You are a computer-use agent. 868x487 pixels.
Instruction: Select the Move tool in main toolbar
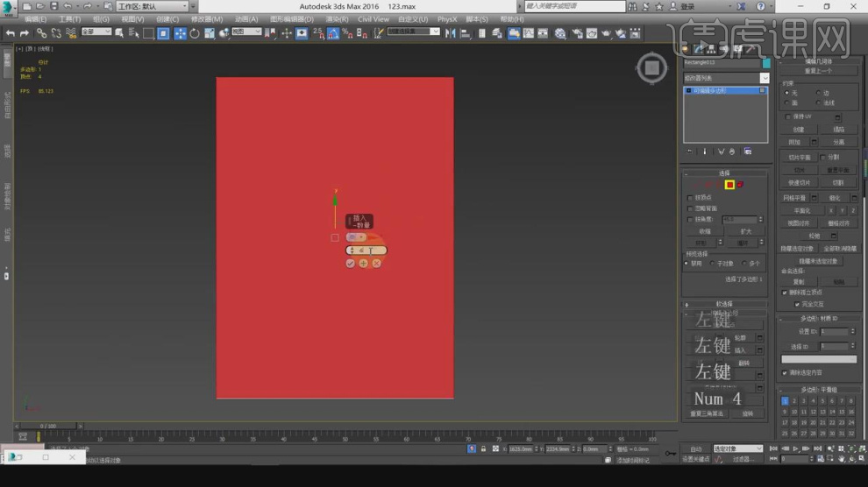point(179,33)
